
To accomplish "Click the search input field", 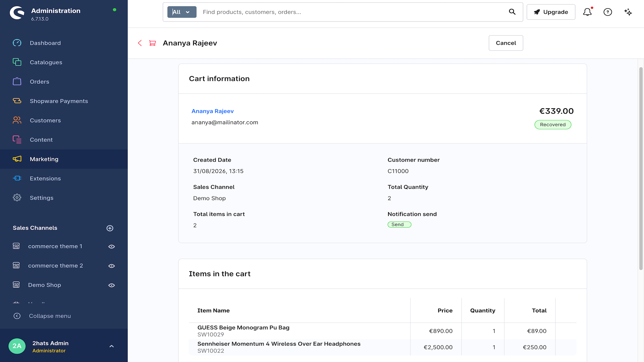I will coord(352,12).
